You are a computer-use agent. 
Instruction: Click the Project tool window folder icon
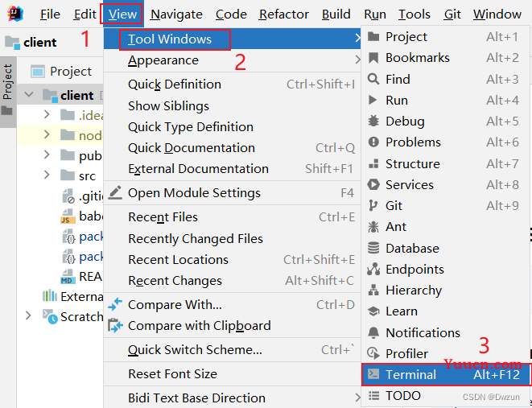tap(373, 37)
